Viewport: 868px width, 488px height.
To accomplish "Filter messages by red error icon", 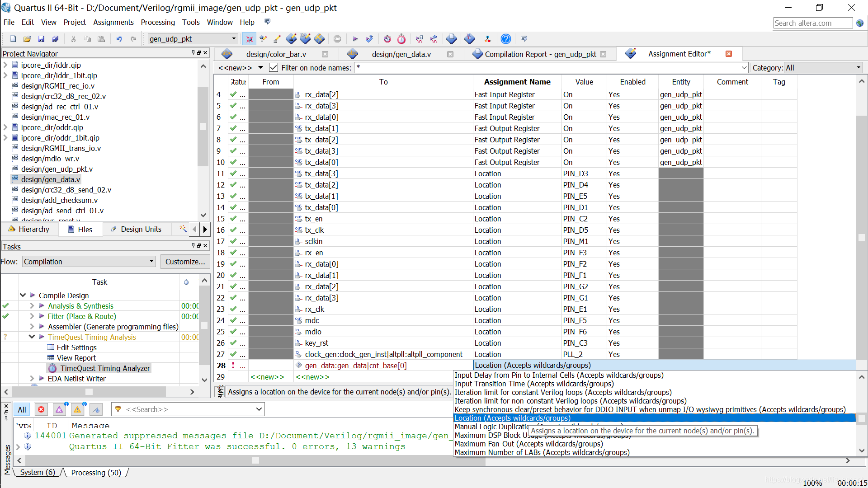I will [x=41, y=409].
